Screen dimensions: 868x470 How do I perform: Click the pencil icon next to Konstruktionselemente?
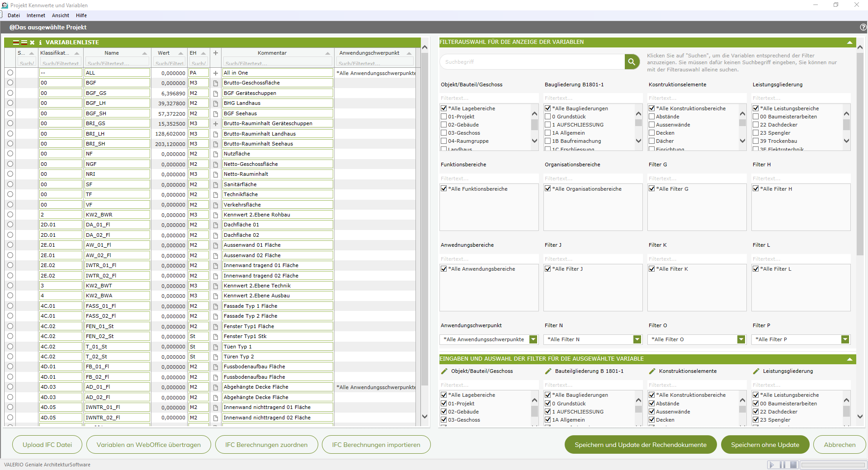652,371
